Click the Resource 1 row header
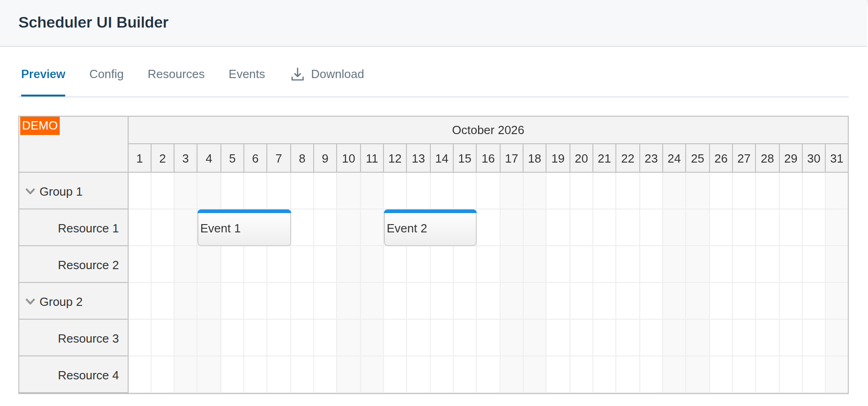The height and width of the screenshot is (406, 868). [73, 228]
